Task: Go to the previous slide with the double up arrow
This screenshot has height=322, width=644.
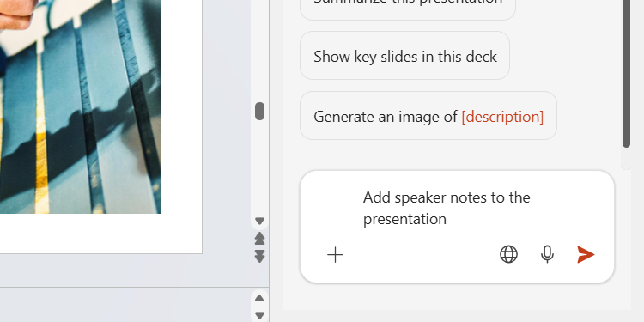Action: point(259,239)
